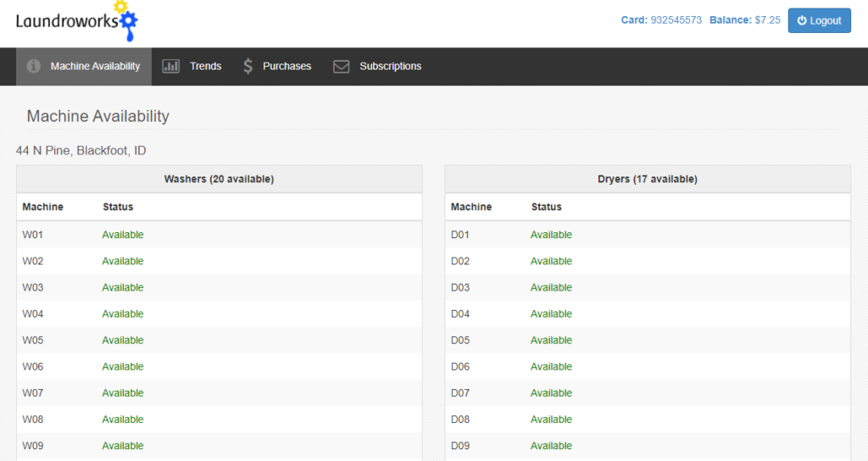Viewport: 868px width, 461px height.
Task: Select dryer D09 machine cell
Action: pyautogui.click(x=460, y=446)
